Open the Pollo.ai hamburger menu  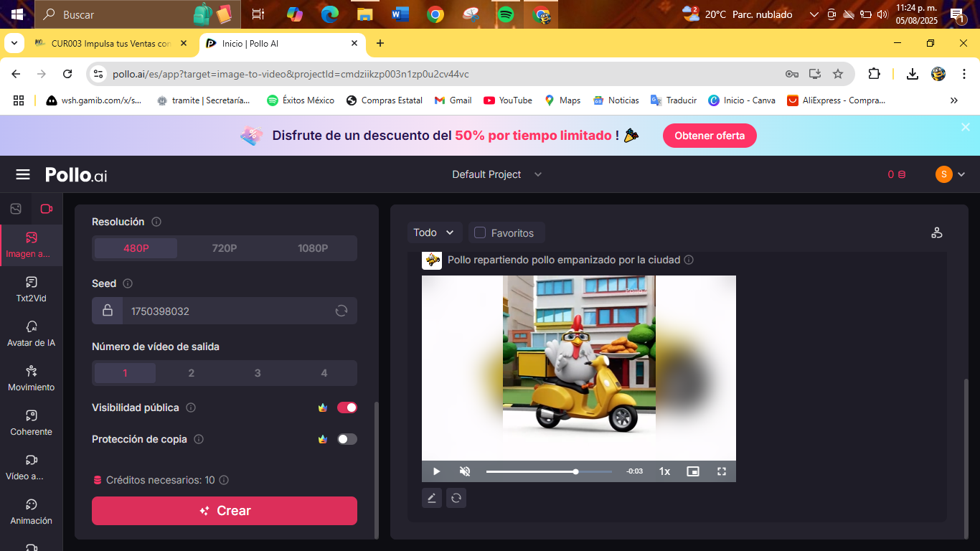tap(23, 174)
